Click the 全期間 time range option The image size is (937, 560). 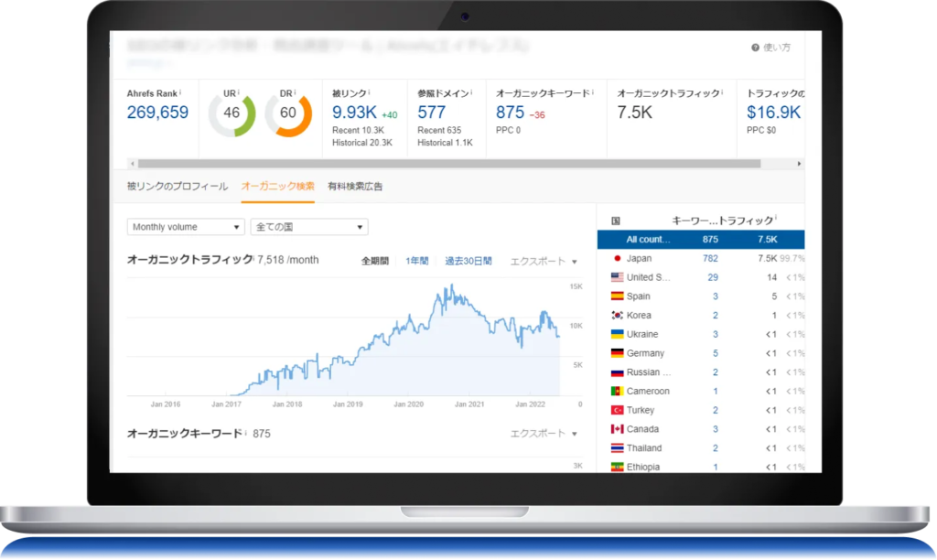[375, 261]
